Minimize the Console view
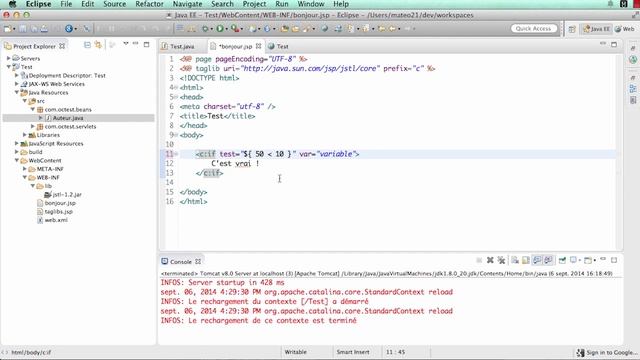Viewport: 640px width, 360px height. pyautogui.click(x=603, y=259)
